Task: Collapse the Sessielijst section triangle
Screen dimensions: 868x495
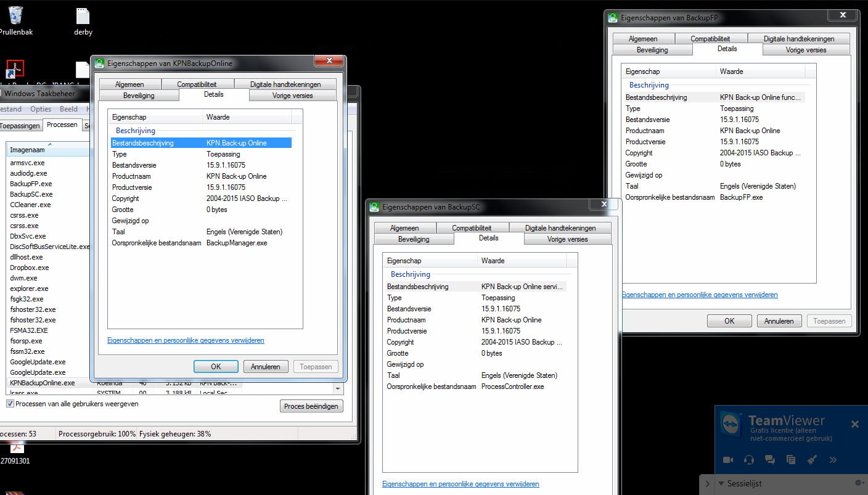Action: pyautogui.click(x=723, y=484)
